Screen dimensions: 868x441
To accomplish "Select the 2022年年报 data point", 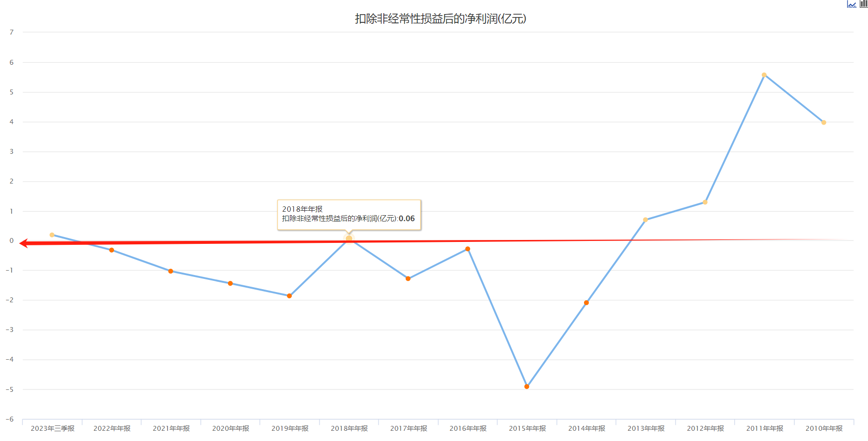I will (112, 250).
